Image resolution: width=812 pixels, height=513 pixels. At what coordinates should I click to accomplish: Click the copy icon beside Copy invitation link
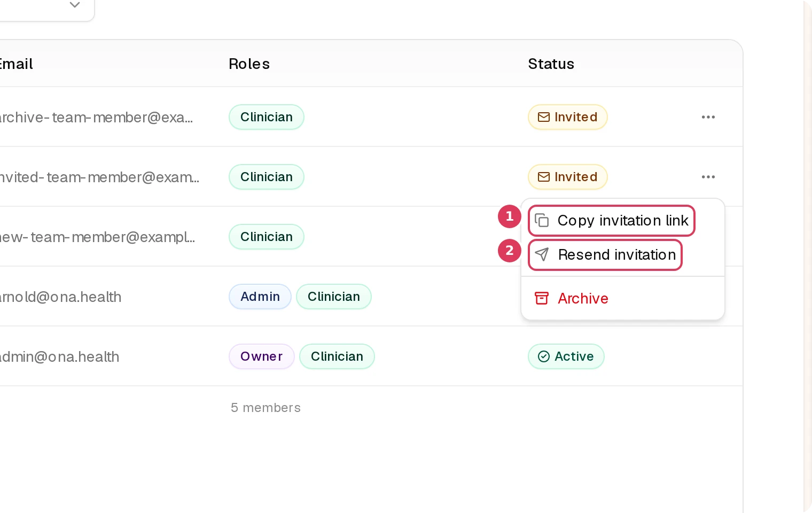(542, 221)
